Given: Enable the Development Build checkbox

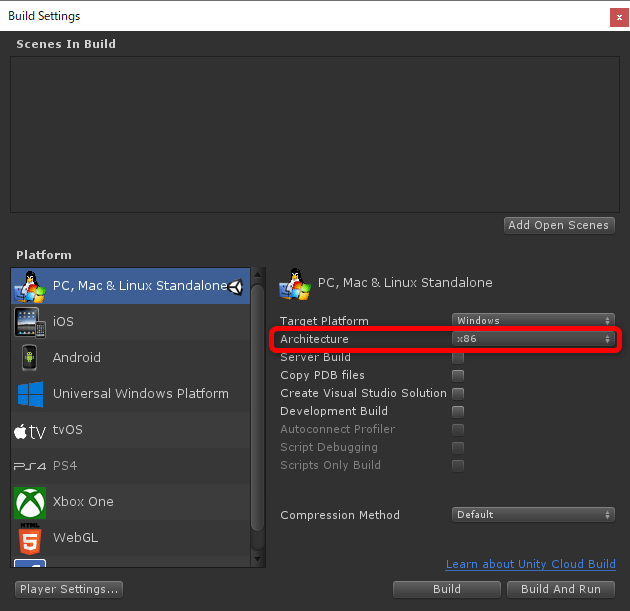Looking at the screenshot, I should [x=458, y=411].
